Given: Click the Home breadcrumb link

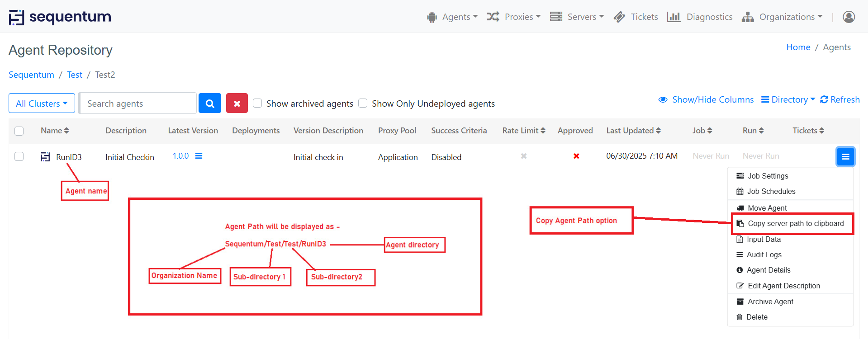Looking at the screenshot, I should (x=798, y=47).
